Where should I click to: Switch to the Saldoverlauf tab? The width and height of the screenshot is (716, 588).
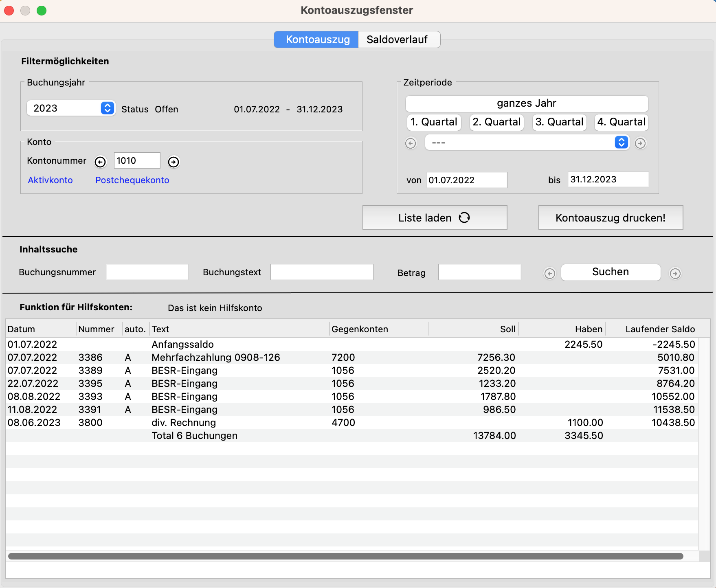397,39
